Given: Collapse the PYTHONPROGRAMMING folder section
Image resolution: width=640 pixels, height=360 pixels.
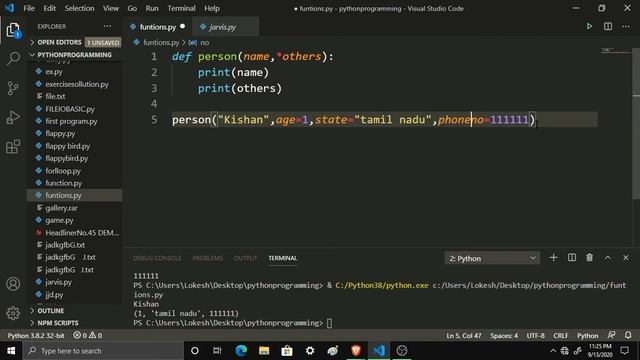Looking at the screenshot, I should (x=75, y=55).
